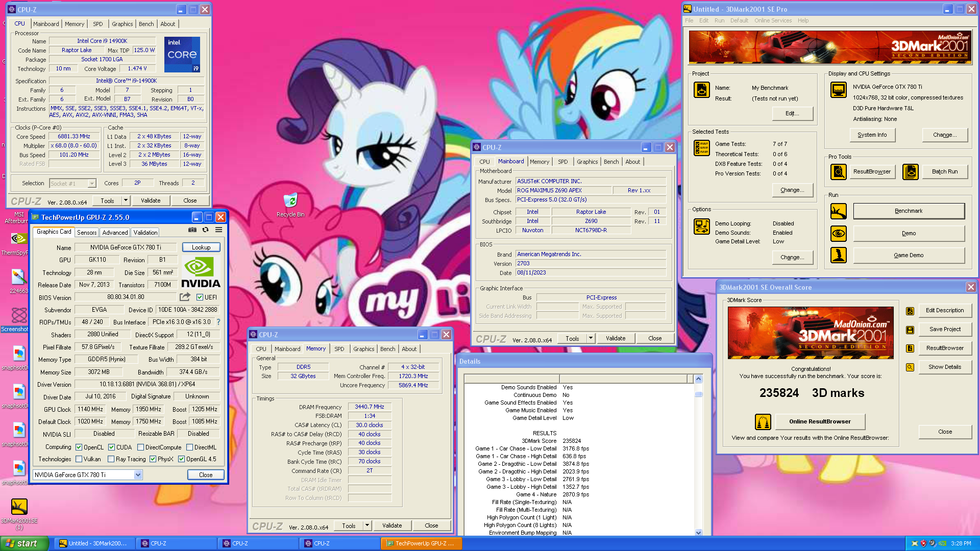Open the Online Services menu in 3DMark2001

(773, 20)
